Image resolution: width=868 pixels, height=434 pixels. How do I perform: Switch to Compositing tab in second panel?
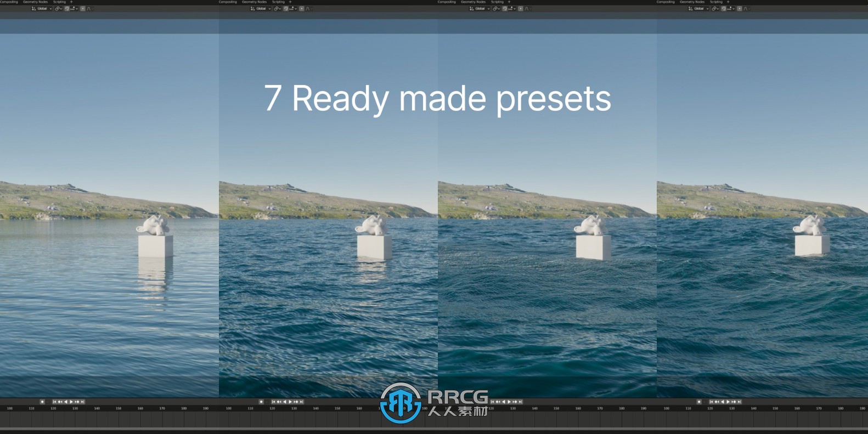pos(228,2)
